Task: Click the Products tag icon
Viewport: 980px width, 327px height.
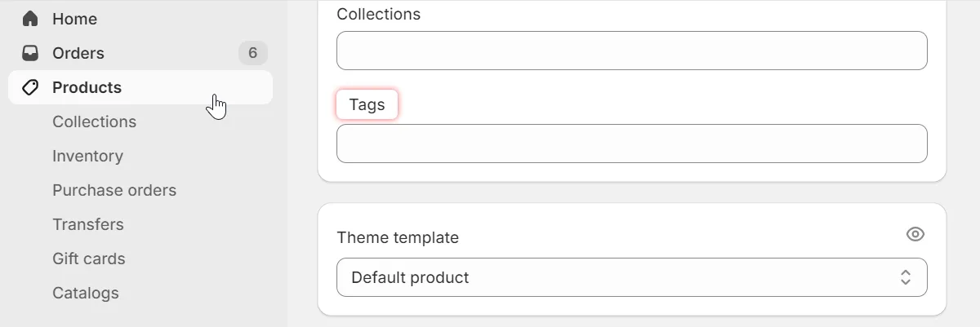Action: click(x=30, y=87)
